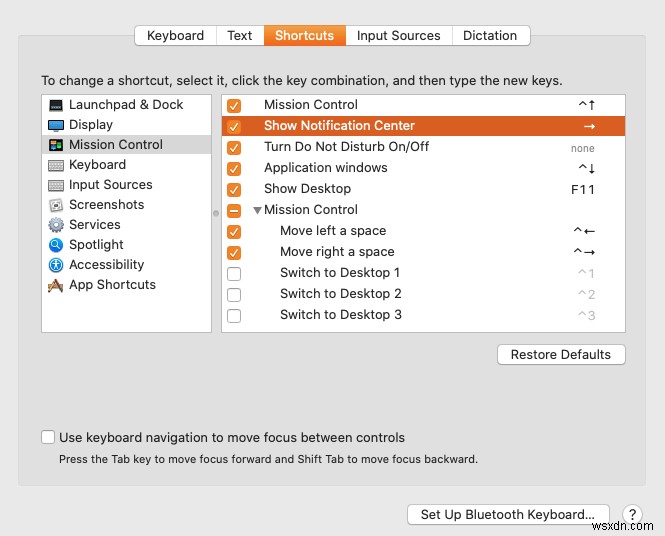Click Set Up Bluetooth Keyboard button
Image resolution: width=665 pixels, height=536 pixels.
(x=508, y=515)
